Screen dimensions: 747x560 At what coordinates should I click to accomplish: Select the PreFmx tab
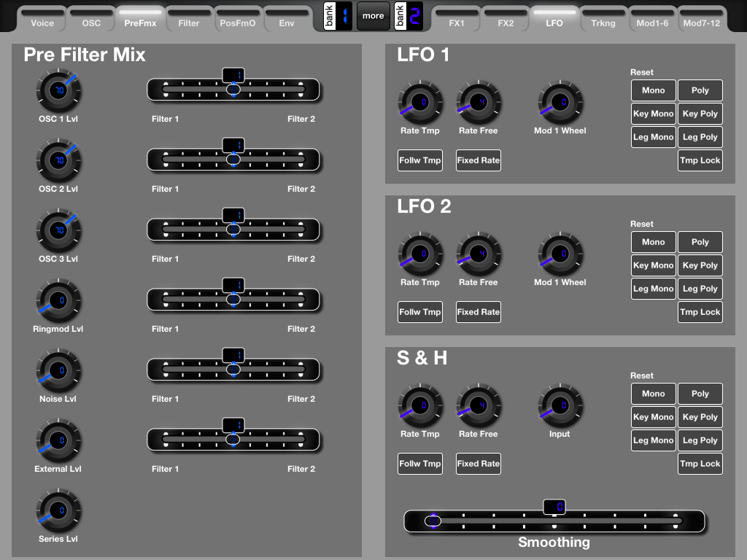141,20
